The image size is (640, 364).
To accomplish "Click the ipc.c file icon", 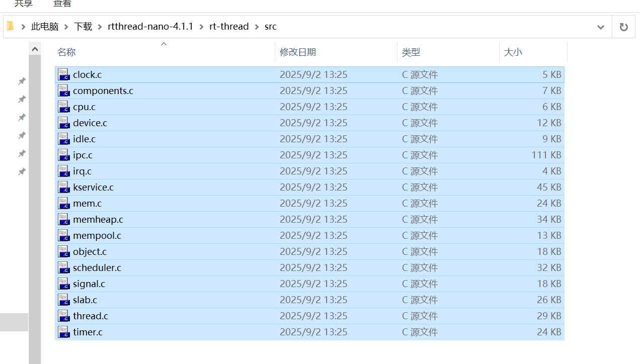I will click(x=63, y=155).
